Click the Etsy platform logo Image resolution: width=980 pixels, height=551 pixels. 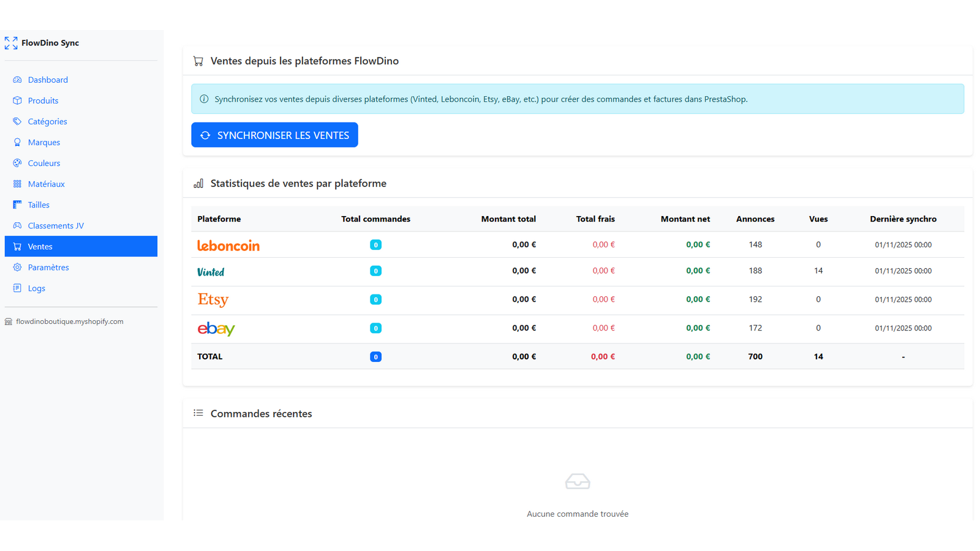(213, 299)
